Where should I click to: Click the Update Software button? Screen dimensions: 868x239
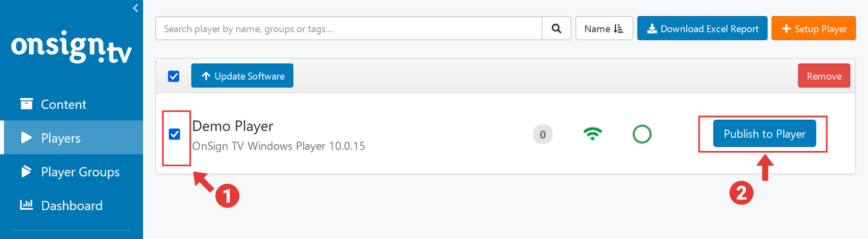(x=242, y=76)
